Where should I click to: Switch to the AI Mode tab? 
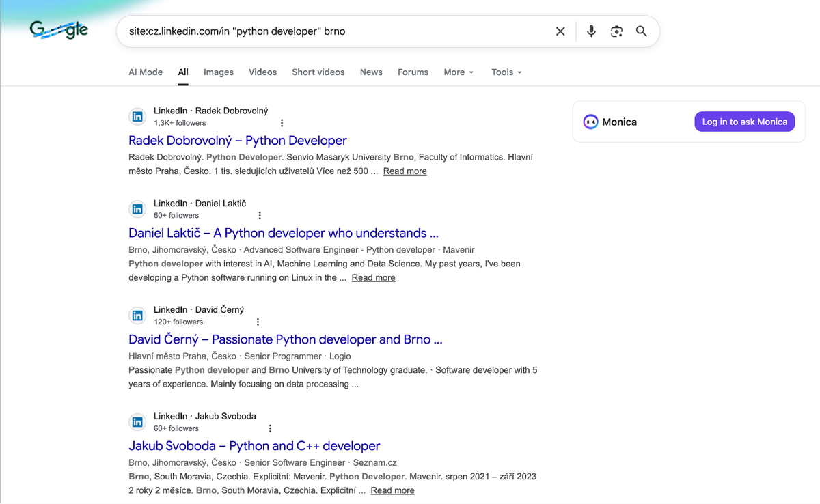pyautogui.click(x=146, y=72)
